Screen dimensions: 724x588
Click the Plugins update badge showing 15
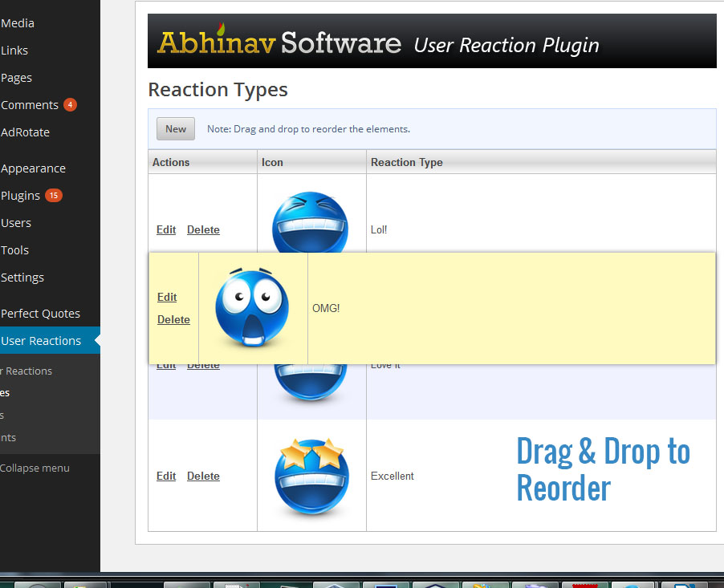(53, 196)
